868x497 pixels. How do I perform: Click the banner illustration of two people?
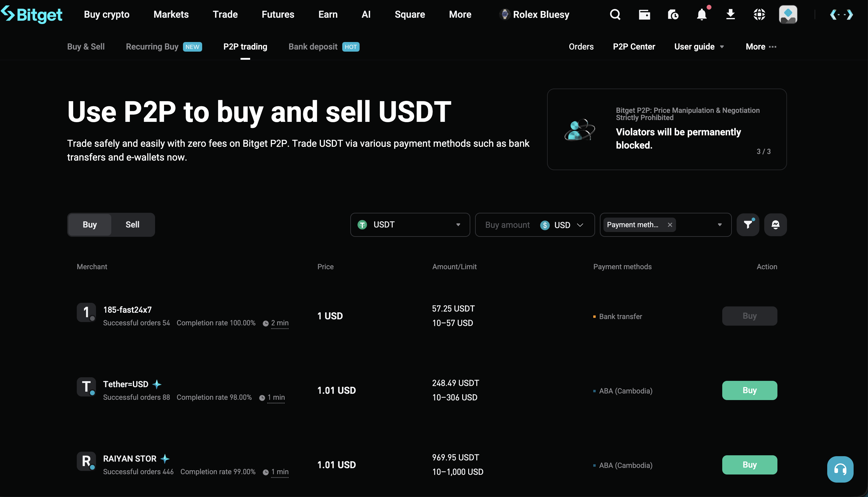(579, 130)
